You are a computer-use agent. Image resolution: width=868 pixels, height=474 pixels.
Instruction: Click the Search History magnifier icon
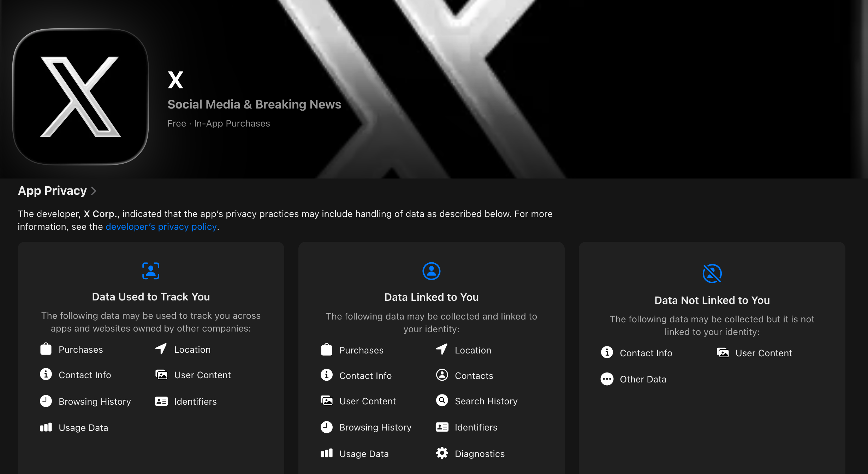pos(442,400)
